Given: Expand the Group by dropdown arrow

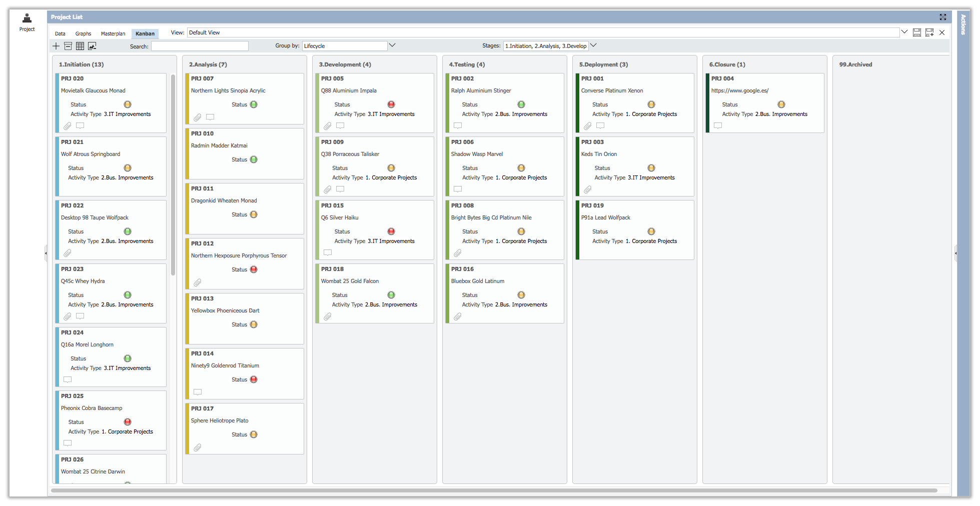Looking at the screenshot, I should coord(392,45).
